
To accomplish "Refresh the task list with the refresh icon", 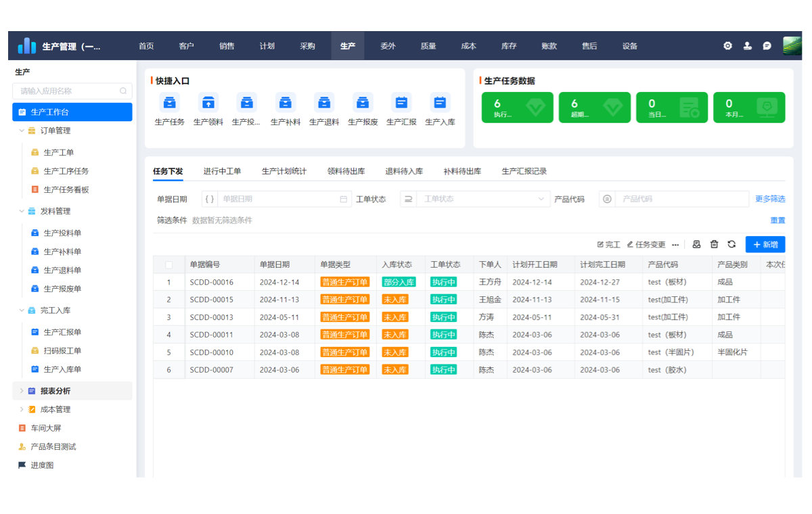I will tap(731, 244).
